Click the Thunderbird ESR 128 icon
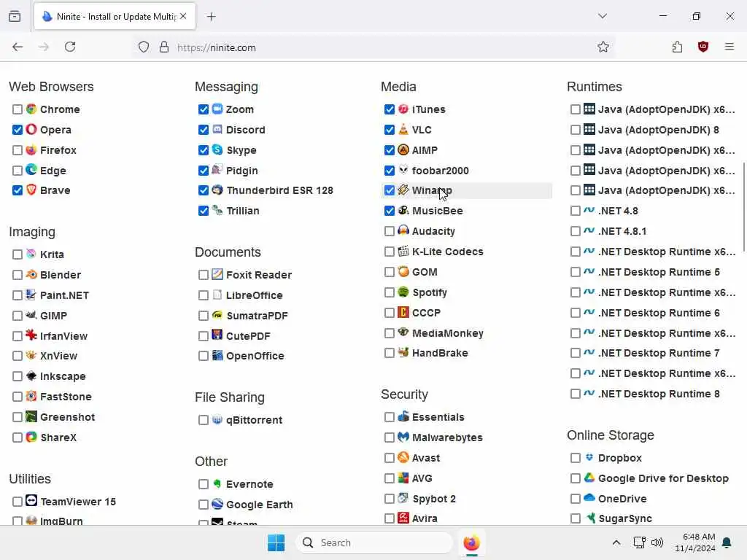Viewport: 747px width, 560px height. 217,190
